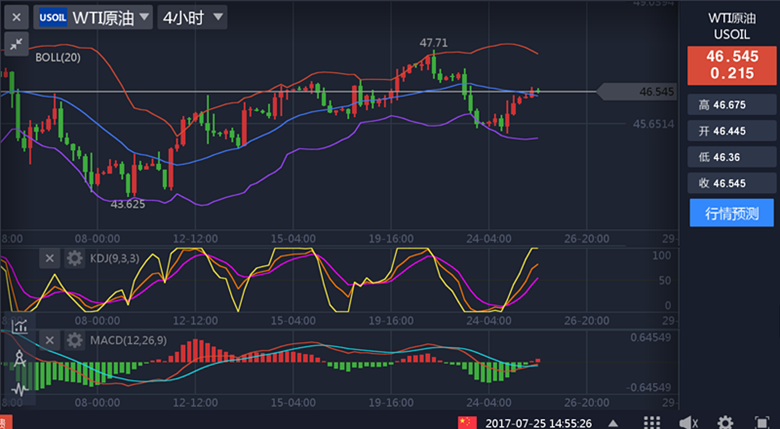
Task: Open the 4小时 timeframe dropdown
Action: tap(192, 17)
